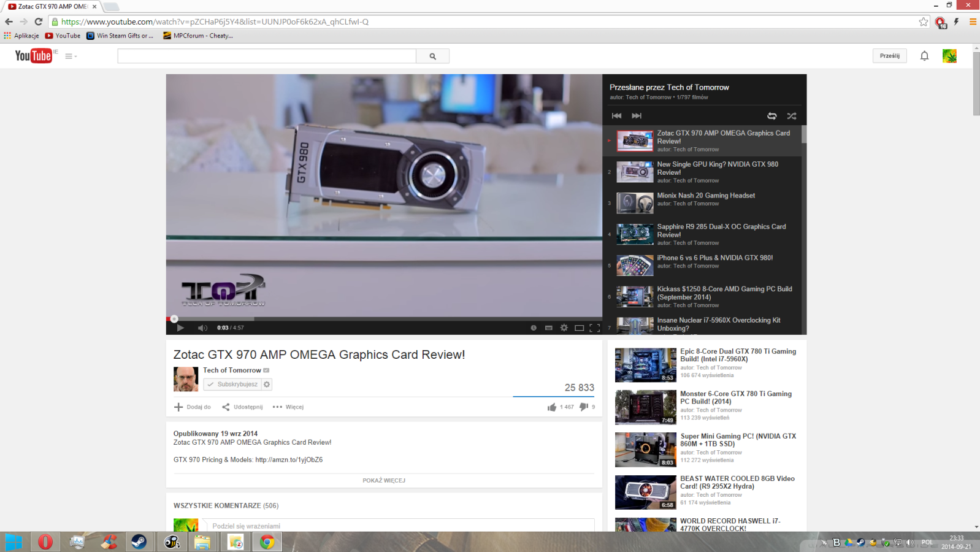Click the YouTube search field
The image size is (980, 552).
267,56
